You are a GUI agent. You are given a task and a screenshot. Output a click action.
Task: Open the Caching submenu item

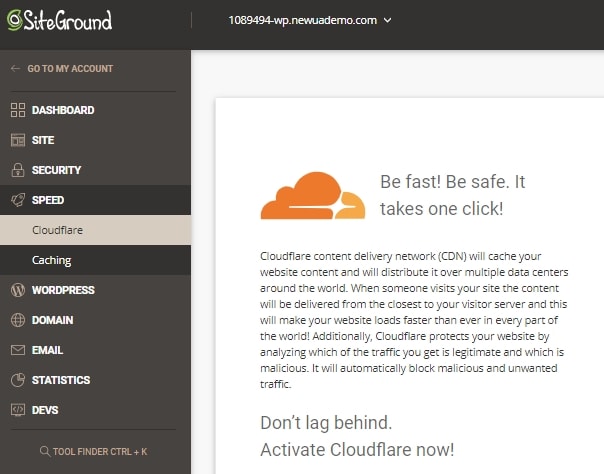pos(95,260)
